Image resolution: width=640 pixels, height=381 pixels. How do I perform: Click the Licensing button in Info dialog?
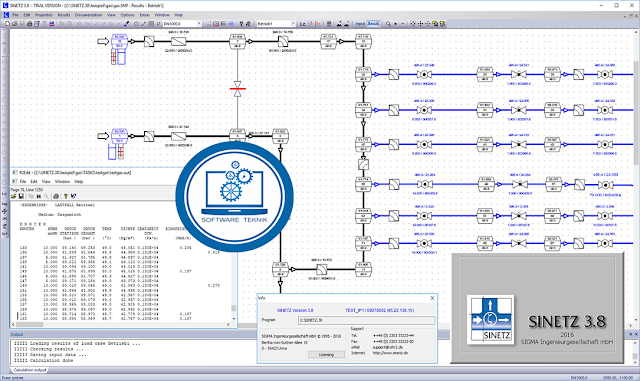coord(326,354)
